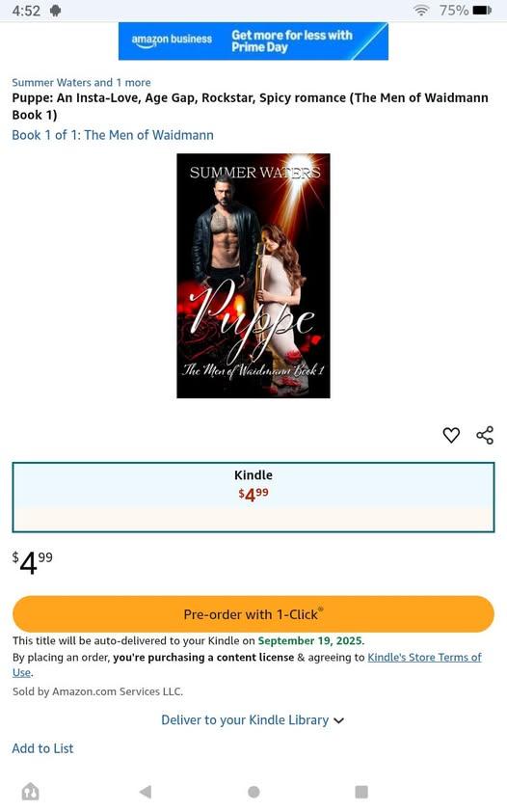Tap the Wi-Fi status icon
Viewport: 507px width, 812px height.
421,11
